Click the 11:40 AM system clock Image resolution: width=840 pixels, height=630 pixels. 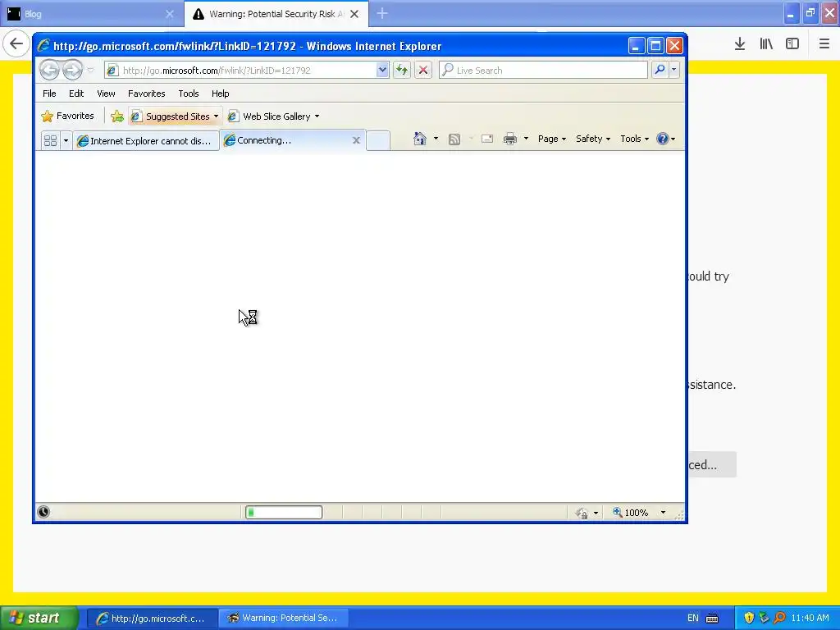810,619
